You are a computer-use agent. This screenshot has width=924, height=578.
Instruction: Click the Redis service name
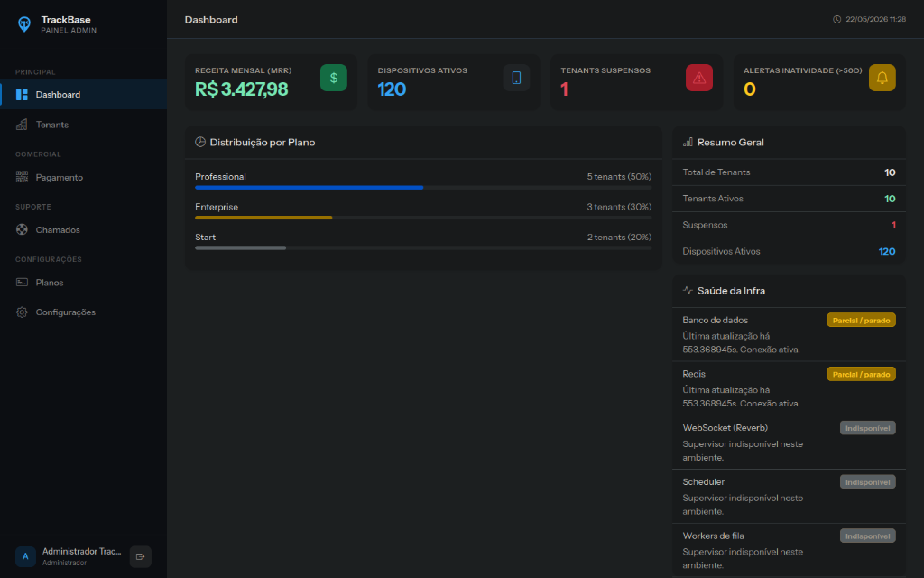(694, 374)
